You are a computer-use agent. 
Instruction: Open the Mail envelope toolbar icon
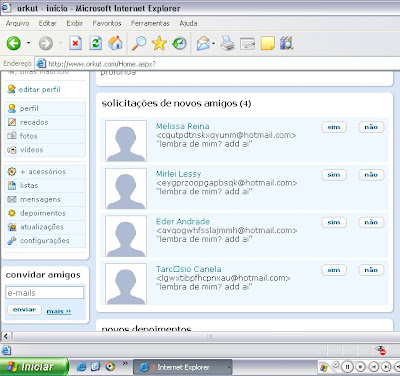tap(203, 43)
